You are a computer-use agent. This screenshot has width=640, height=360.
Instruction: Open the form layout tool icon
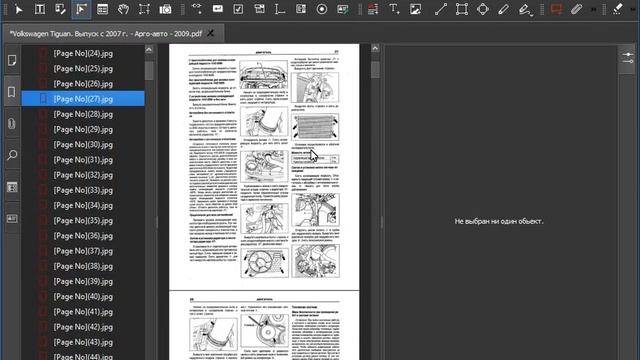click(x=102, y=9)
